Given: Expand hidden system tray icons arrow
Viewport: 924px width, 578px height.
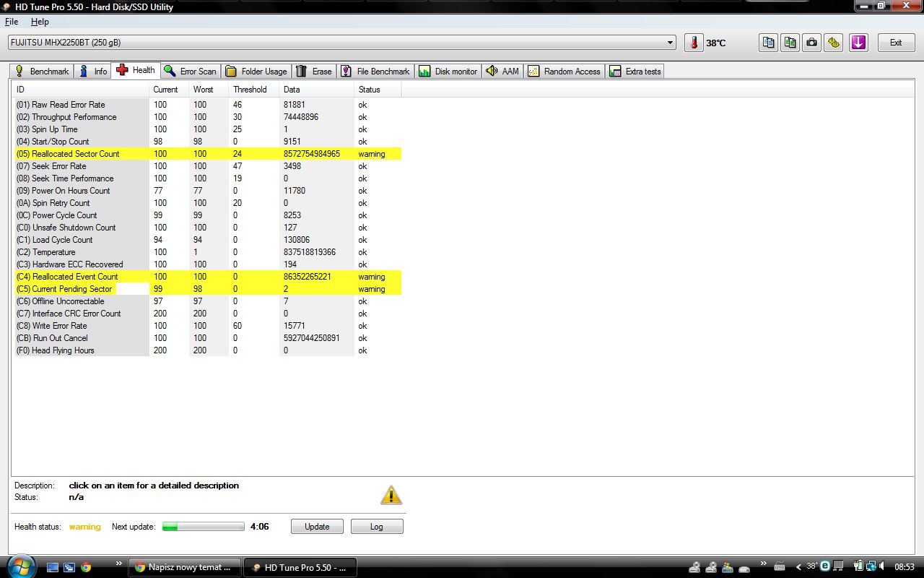Looking at the screenshot, I should click(x=798, y=567).
